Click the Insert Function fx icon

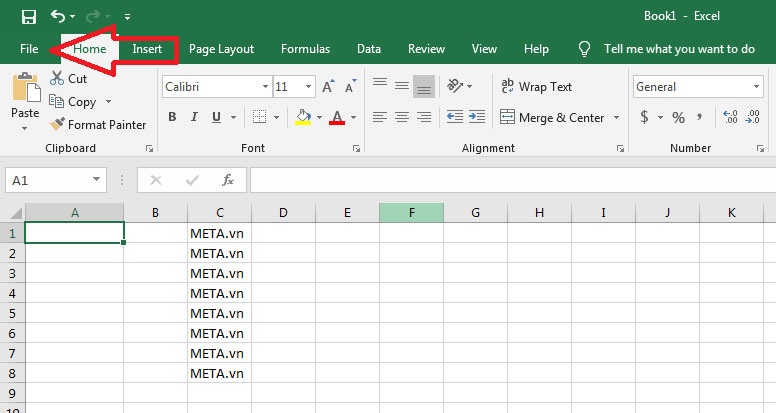(228, 180)
